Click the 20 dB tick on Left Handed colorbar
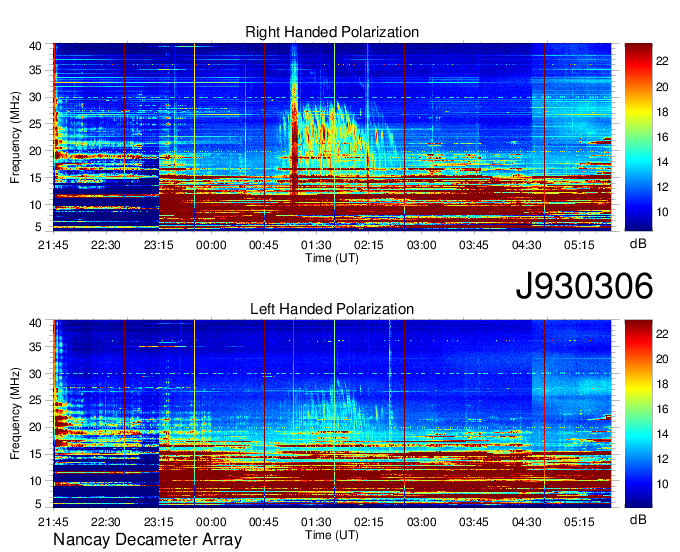680x552 pixels. pyautogui.click(x=662, y=359)
